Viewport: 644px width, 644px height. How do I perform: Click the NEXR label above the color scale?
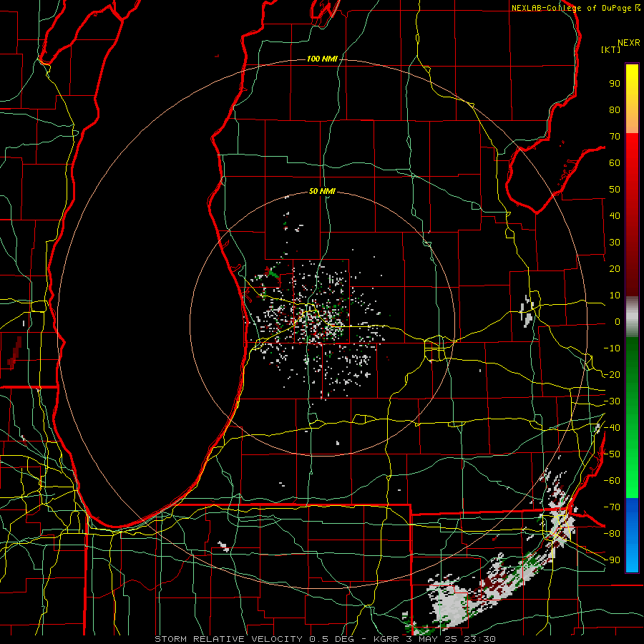tap(629, 43)
